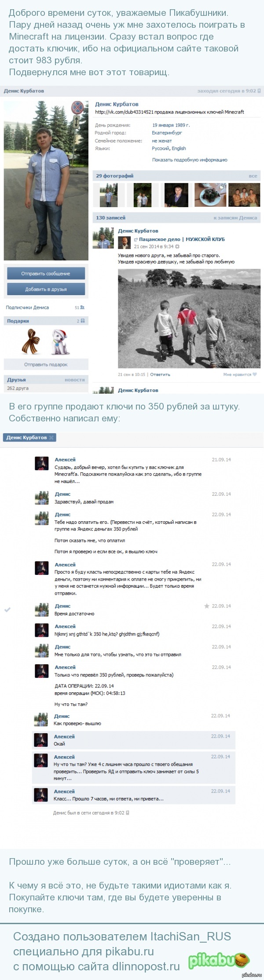Open Подписчики Дениса subscribers link
Image resolution: width=264 pixels, height=980 pixels.
(27, 307)
